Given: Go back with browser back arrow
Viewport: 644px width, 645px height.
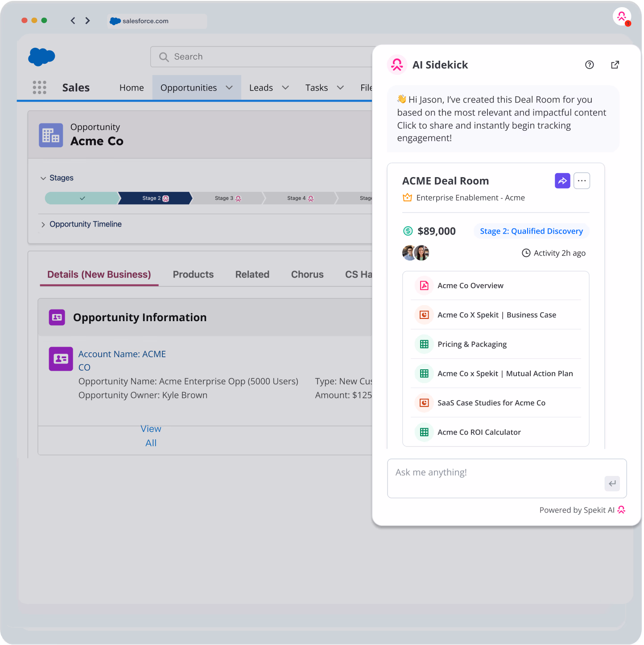Looking at the screenshot, I should [x=73, y=21].
